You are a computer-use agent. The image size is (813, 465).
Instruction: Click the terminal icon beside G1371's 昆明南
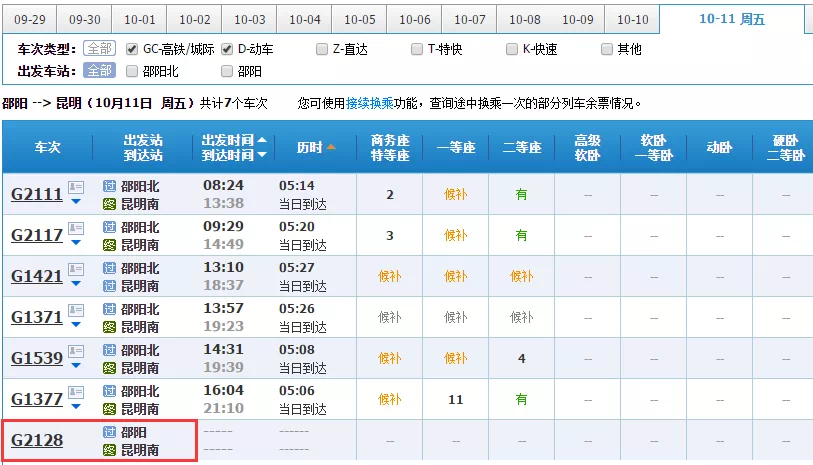(109, 327)
